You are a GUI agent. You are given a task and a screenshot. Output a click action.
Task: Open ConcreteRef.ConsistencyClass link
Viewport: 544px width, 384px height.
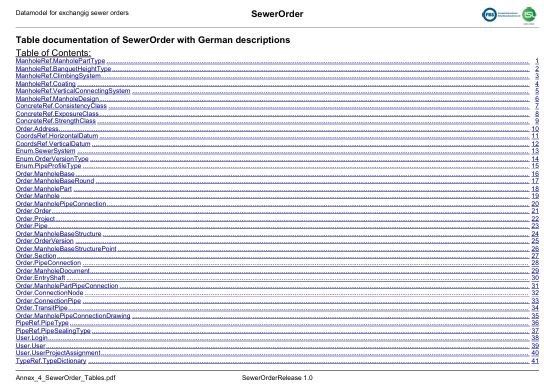61,106
